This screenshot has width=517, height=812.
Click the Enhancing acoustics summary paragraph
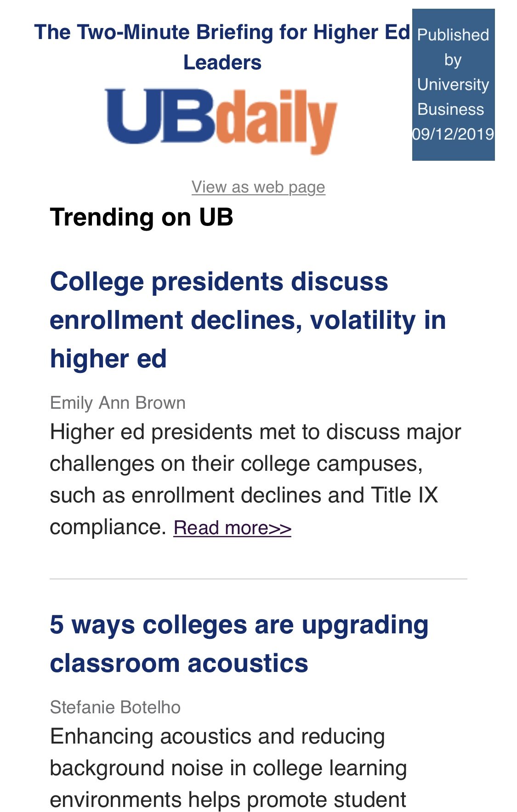pos(228,768)
